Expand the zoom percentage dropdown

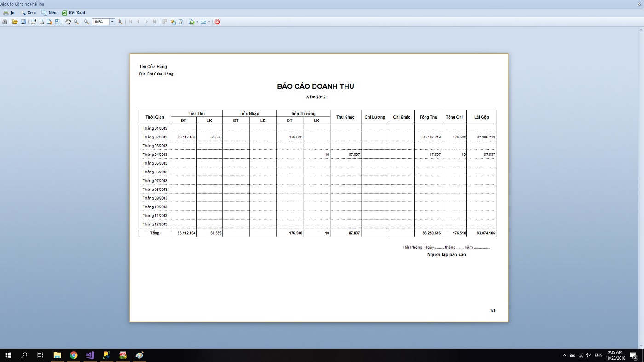click(x=112, y=22)
